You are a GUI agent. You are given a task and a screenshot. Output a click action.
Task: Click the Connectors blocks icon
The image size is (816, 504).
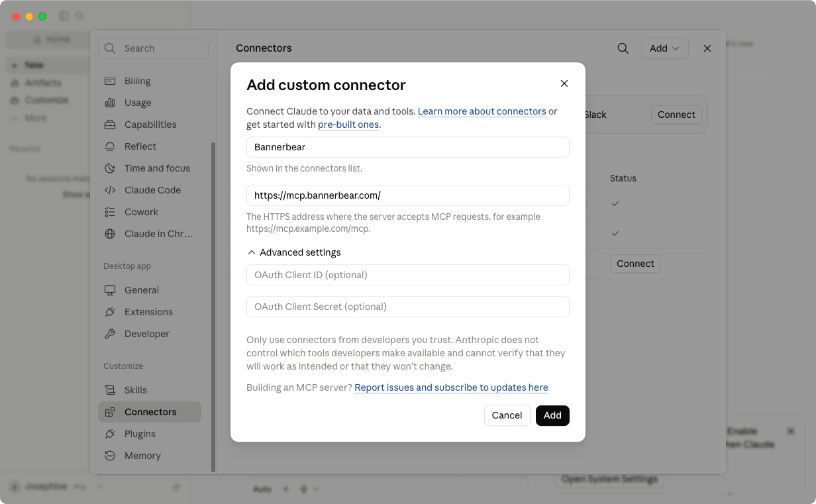(110, 412)
